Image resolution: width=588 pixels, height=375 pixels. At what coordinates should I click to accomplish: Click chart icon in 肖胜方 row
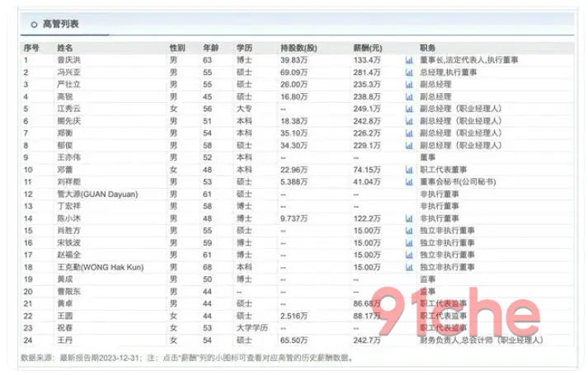point(409,231)
